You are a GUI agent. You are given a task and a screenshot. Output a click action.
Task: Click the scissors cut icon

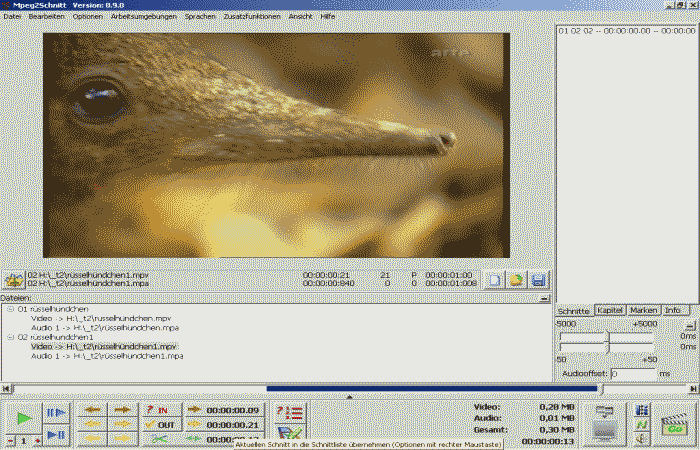[157, 440]
